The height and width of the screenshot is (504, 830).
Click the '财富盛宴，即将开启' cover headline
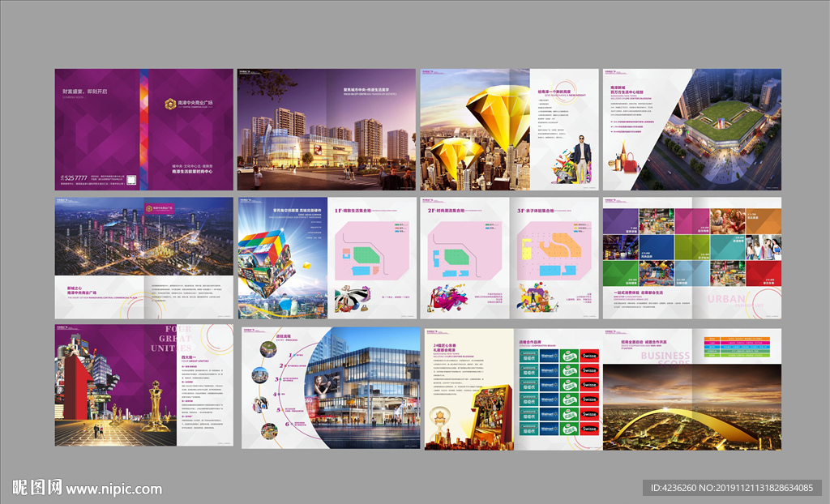tap(84, 92)
